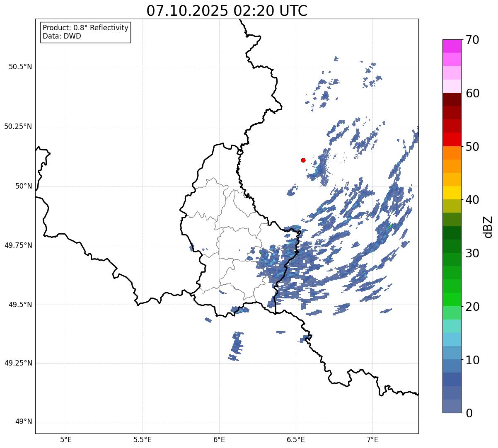Click the 'dBZ' colorbar axis label
The image size is (498, 448).
click(x=488, y=227)
